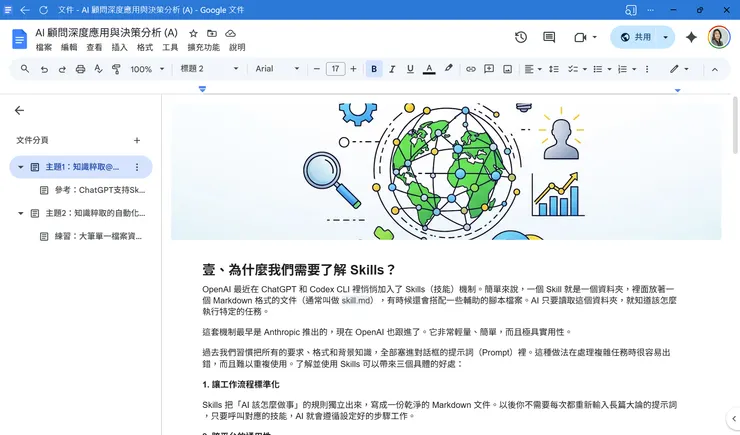This screenshot has width=740, height=435.
Task: Open line and paragraph spacing
Action: 554,69
